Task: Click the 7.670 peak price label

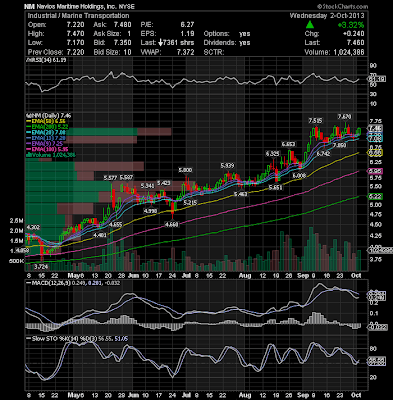Action: coord(344,116)
